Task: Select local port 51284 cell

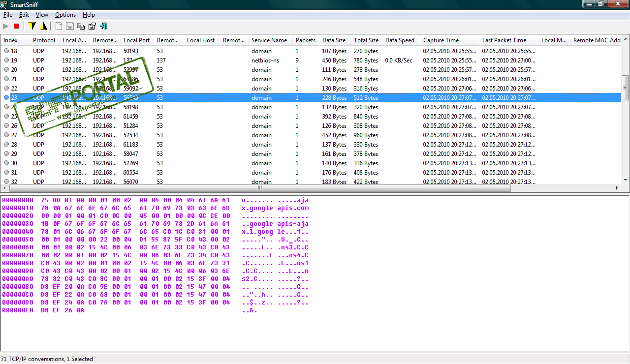Action: [x=130, y=126]
